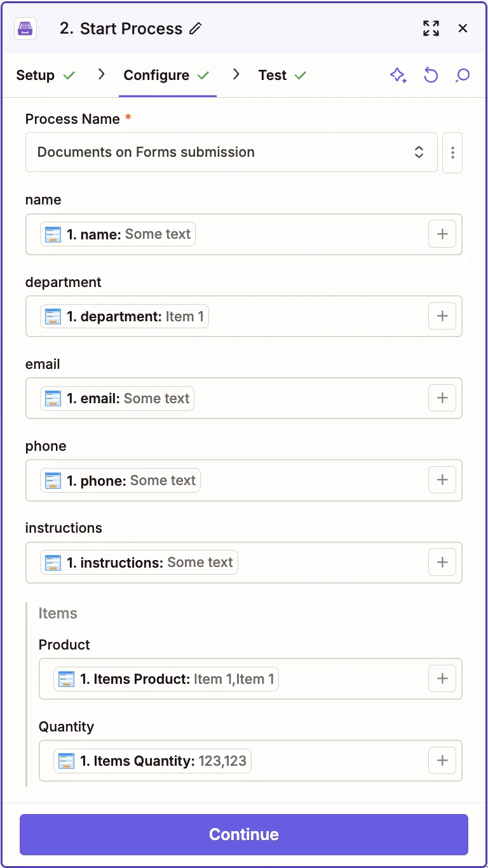This screenshot has height=868, width=488.
Task: Click the Continue button
Action: click(244, 834)
